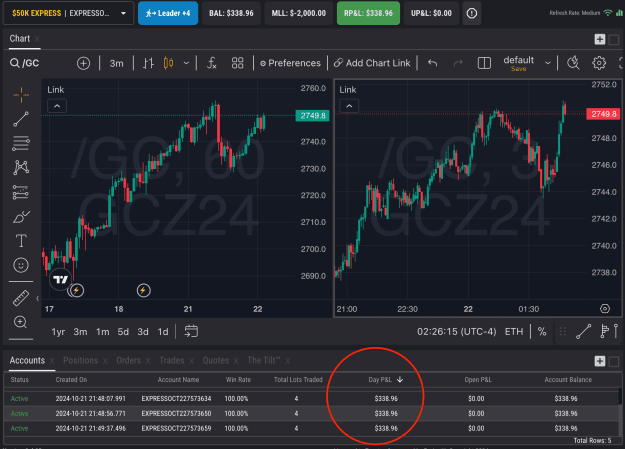Image resolution: width=625 pixels, height=449 pixels.
Task: Open the quick search icon
Action: (573, 63)
